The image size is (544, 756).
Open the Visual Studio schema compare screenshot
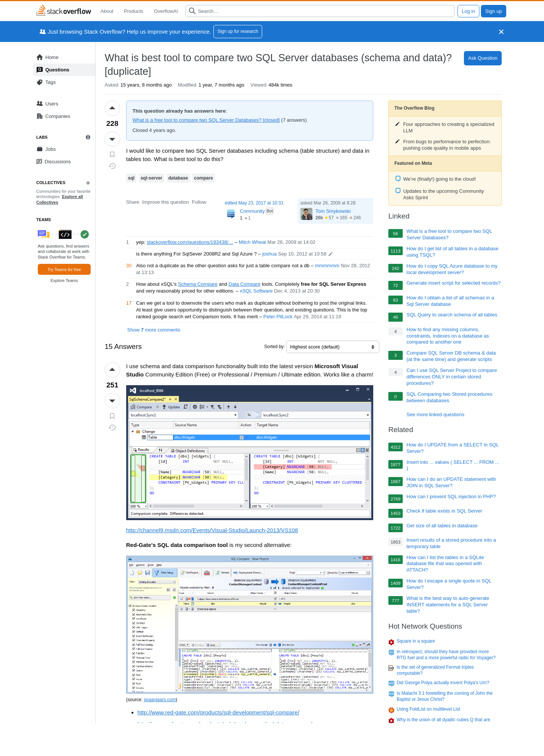tap(250, 452)
